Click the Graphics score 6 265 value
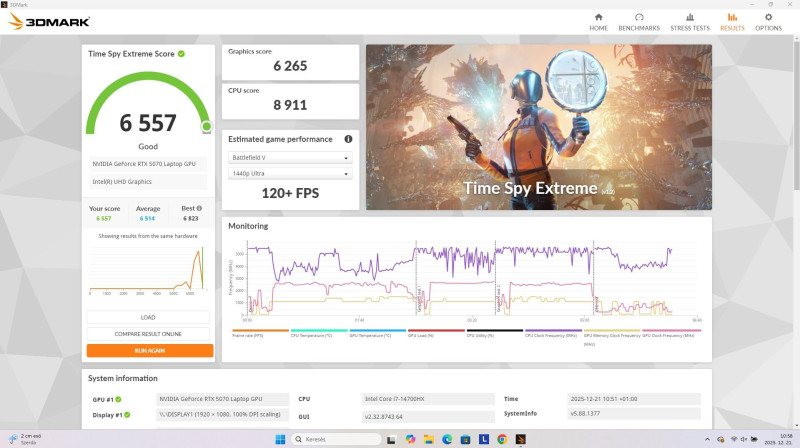Image resolution: width=800 pixels, height=448 pixels. click(290, 66)
